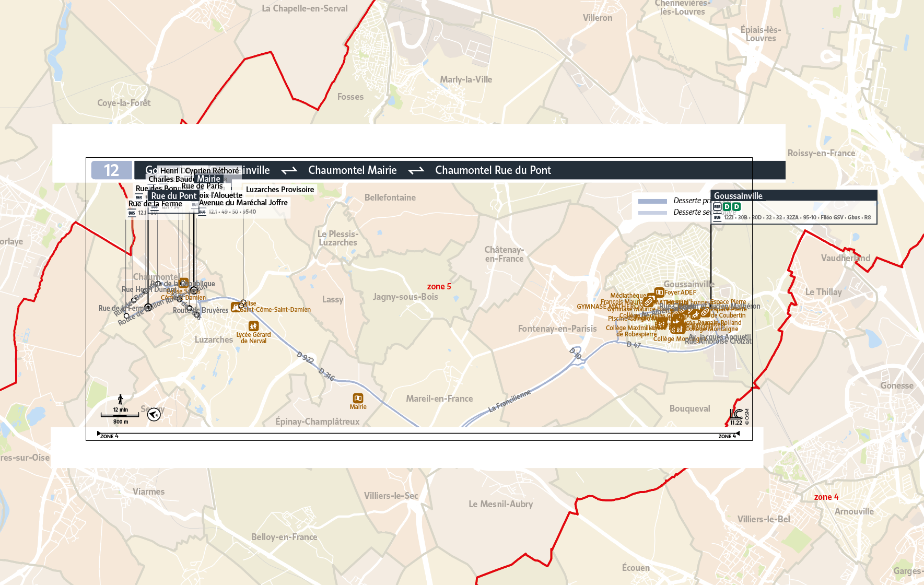The height and width of the screenshot is (585, 924).
Task: Click the Avenue du Maréchal Joffre stop label
Action: click(243, 203)
